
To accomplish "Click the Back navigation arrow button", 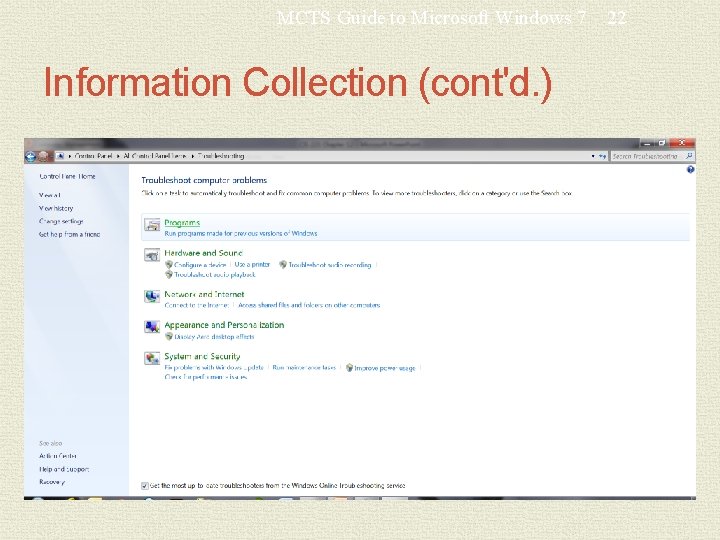I will click(30, 157).
